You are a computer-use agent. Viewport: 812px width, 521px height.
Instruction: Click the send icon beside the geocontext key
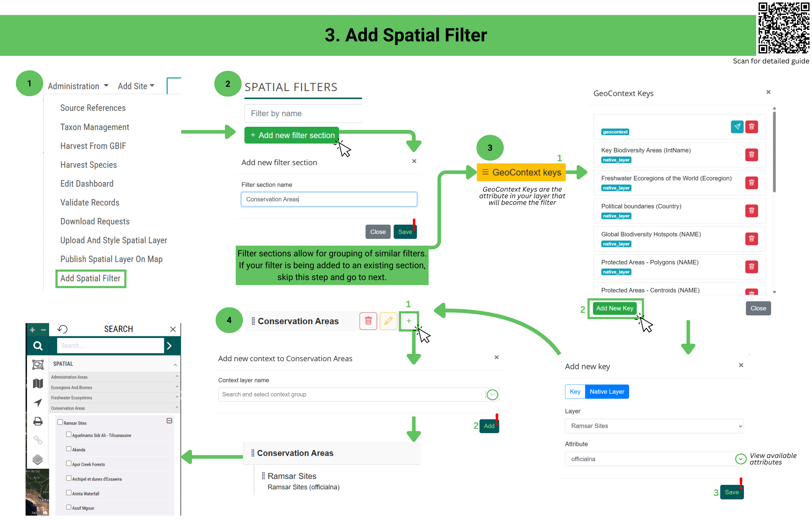click(x=737, y=127)
